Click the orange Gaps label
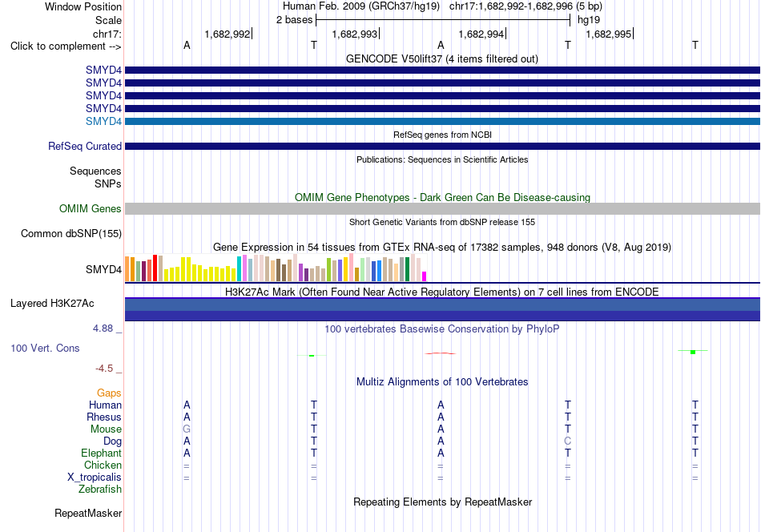Image resolution: width=761 pixels, height=532 pixels. (x=109, y=393)
